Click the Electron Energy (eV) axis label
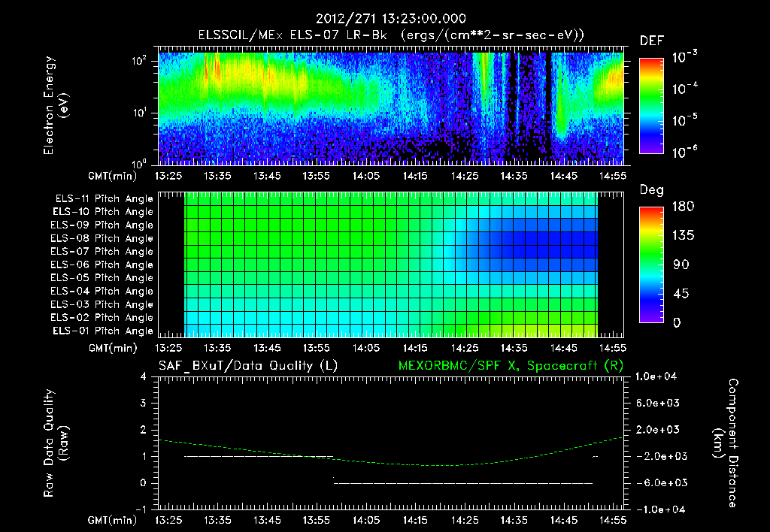Viewport: 770px width, 532px height. click(56, 105)
